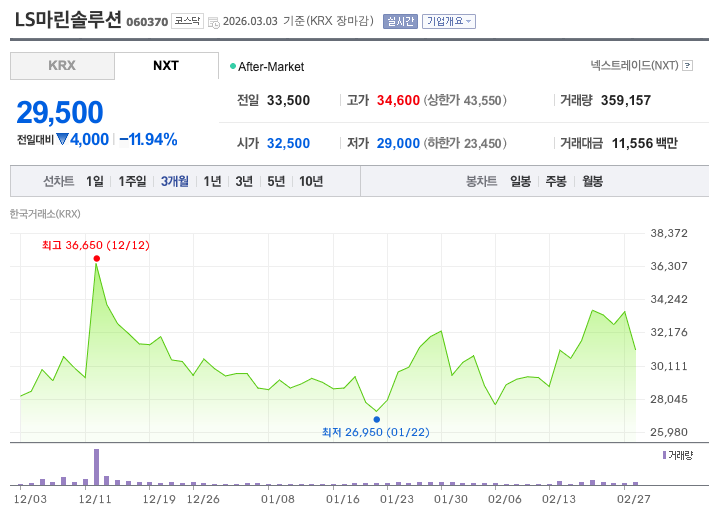Click the NXT help question mark icon

[687, 66]
